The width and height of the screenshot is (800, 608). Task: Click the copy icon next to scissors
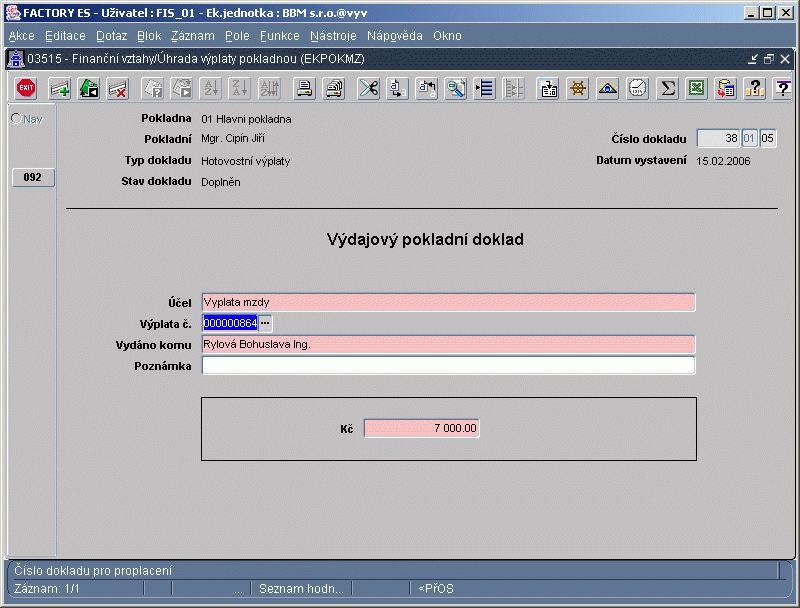(x=397, y=88)
